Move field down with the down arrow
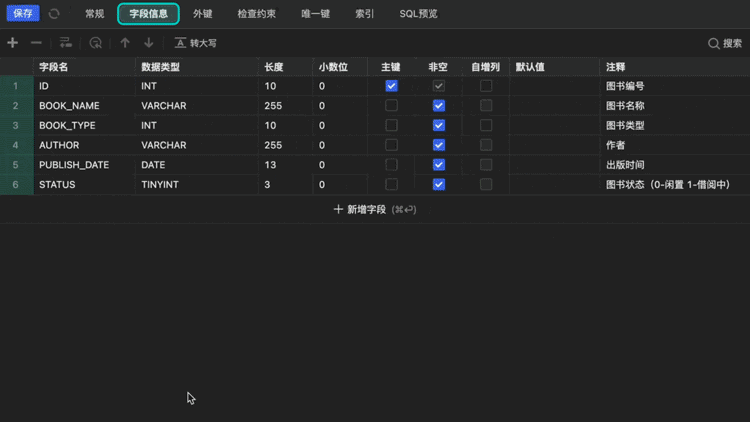 coord(149,43)
